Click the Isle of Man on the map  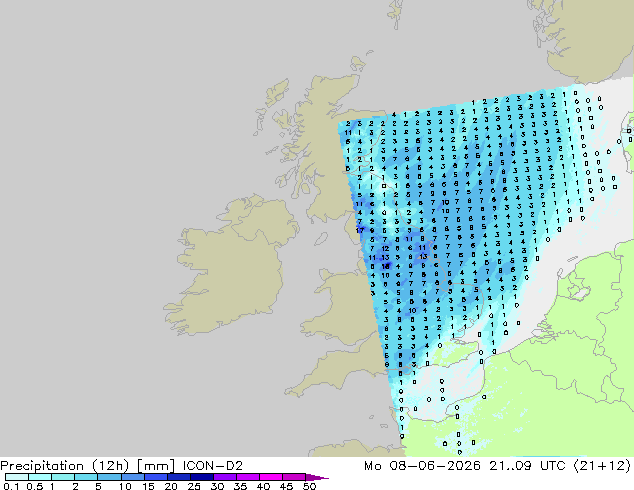click(321, 239)
